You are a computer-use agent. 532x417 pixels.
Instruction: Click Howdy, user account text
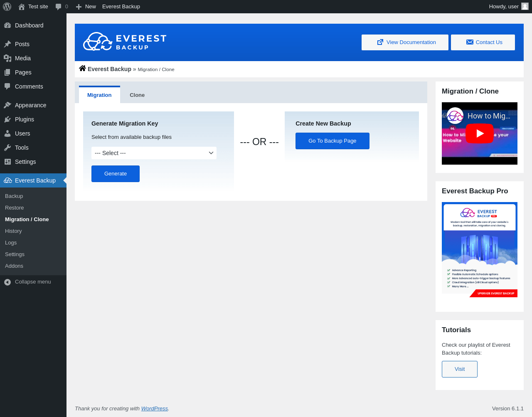pos(504,7)
